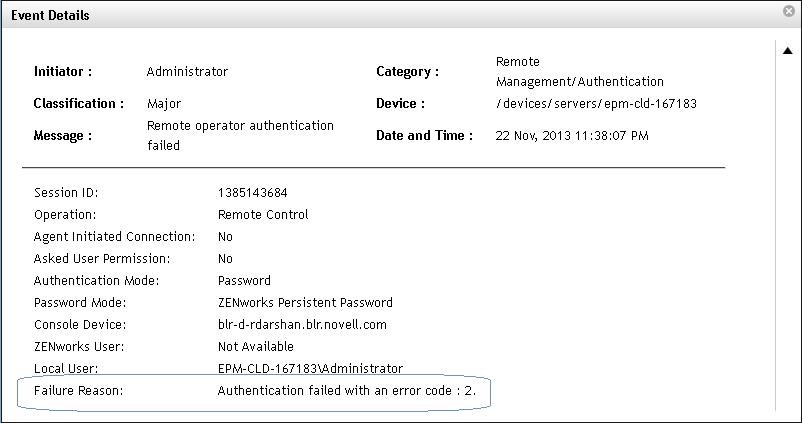Click the Failure Reason error text
The height and width of the screenshot is (423, 802).
(x=346, y=391)
